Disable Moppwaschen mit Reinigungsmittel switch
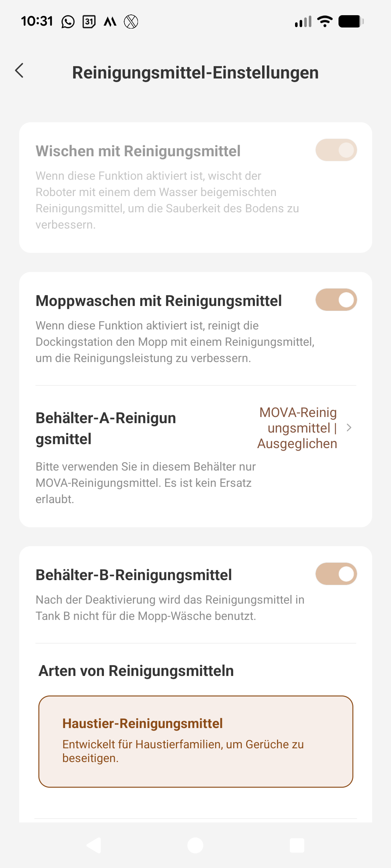The height and width of the screenshot is (868, 391). tap(336, 300)
